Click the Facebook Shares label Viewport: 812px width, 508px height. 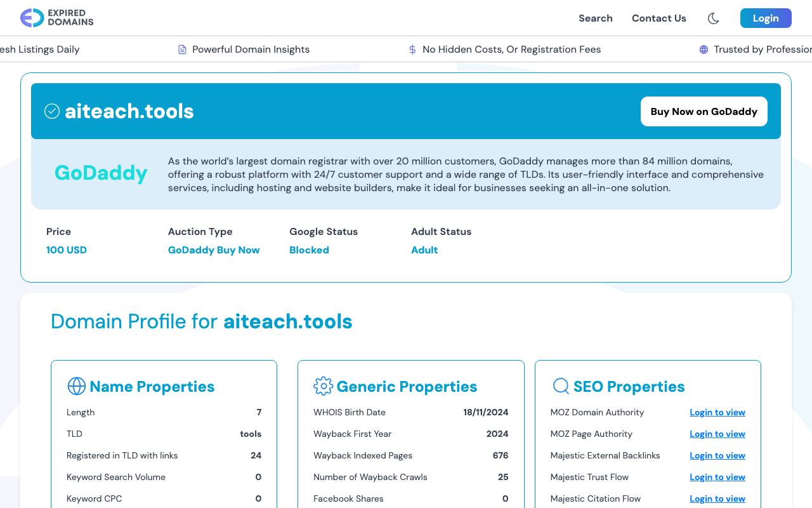pos(348,498)
